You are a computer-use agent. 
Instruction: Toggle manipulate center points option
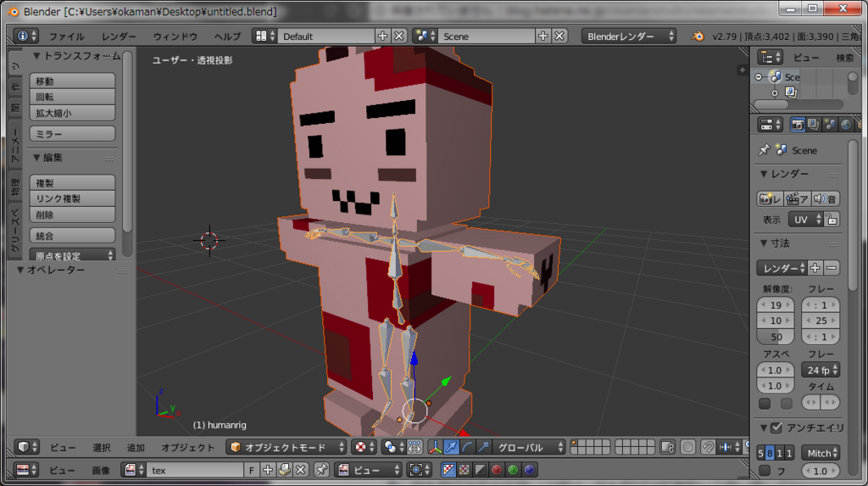[x=415, y=447]
